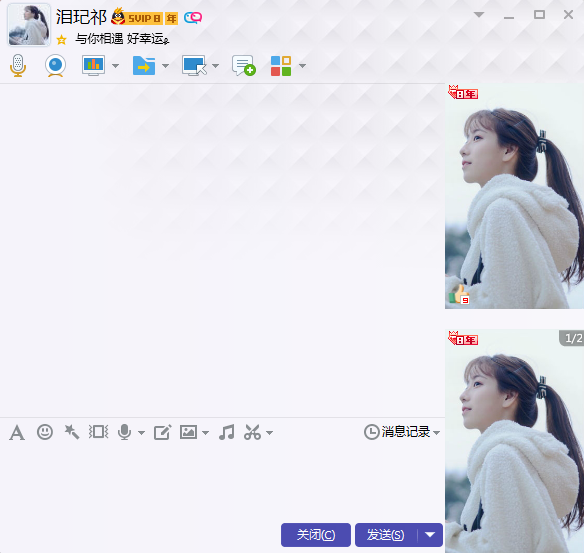This screenshot has width=584, height=553.
Task: Send a window shake nudge
Action: 98,432
